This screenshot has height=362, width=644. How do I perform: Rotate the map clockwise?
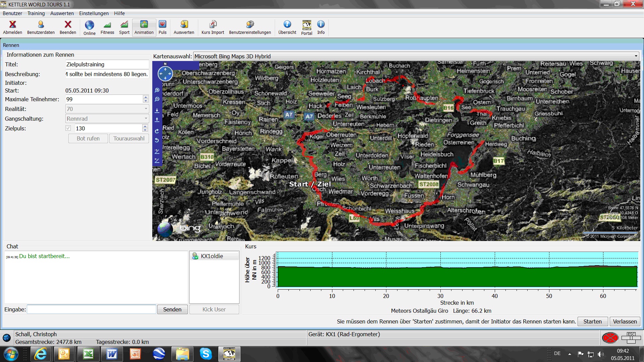coord(157,131)
